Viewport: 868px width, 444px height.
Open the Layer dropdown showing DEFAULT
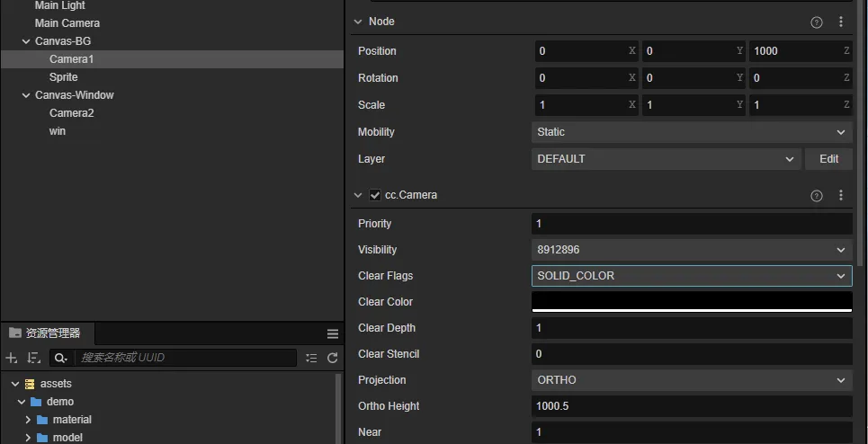(x=667, y=159)
